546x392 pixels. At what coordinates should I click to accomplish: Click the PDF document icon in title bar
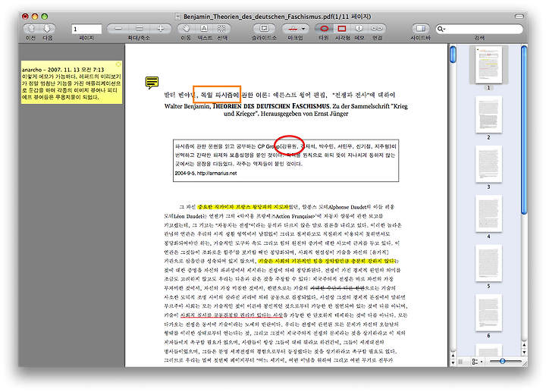pyautogui.click(x=178, y=17)
